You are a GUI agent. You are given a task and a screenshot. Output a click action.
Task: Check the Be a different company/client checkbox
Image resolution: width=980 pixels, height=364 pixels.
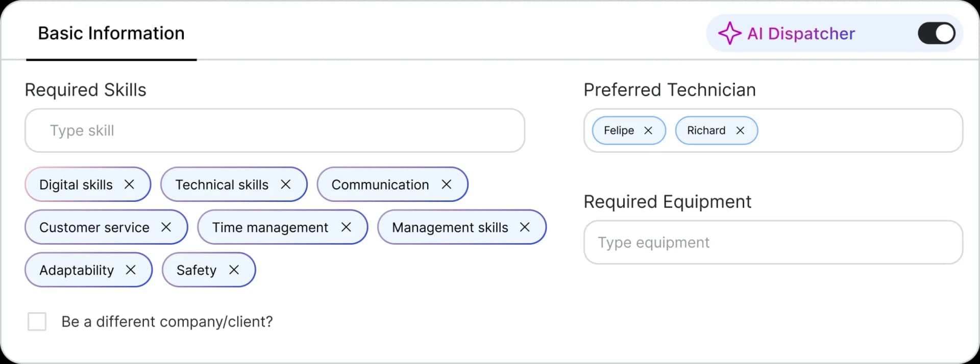coord(37,322)
